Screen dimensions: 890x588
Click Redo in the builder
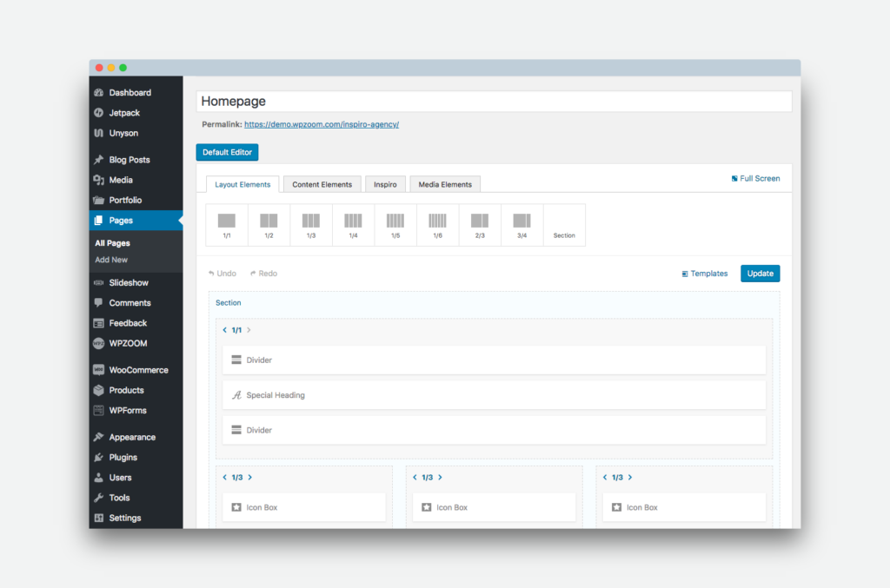pyautogui.click(x=264, y=274)
